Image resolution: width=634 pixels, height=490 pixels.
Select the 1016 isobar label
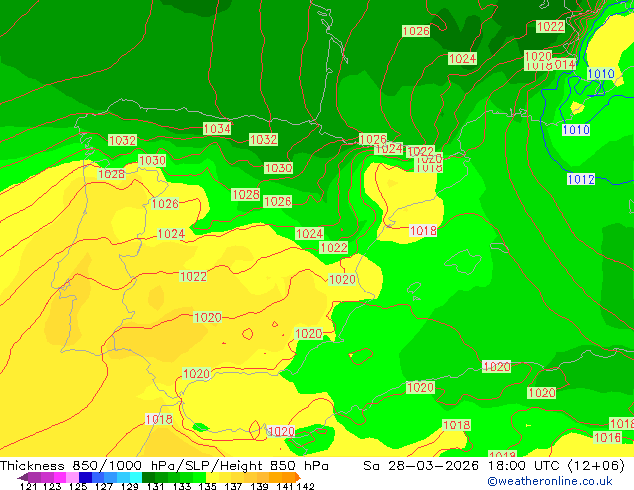[x=607, y=437]
